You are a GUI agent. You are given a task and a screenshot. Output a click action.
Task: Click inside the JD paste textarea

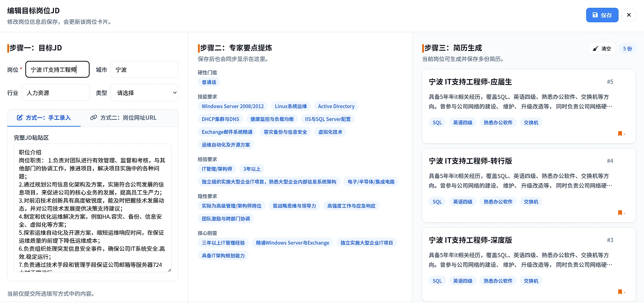93,208
